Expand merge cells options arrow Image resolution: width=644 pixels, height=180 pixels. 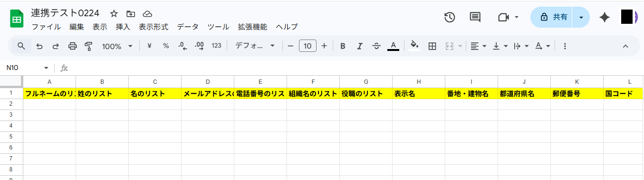tap(460, 46)
